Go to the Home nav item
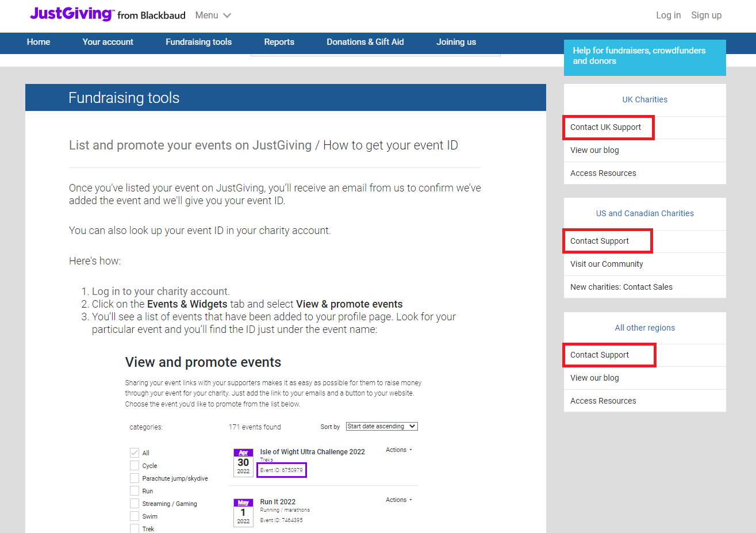The width and height of the screenshot is (756, 533). pos(39,42)
